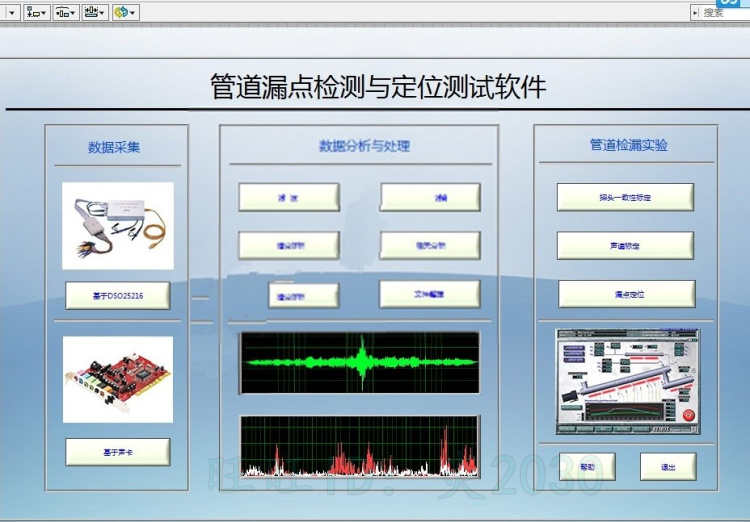
Task: Click the green waveform graph display
Action: coord(360,363)
